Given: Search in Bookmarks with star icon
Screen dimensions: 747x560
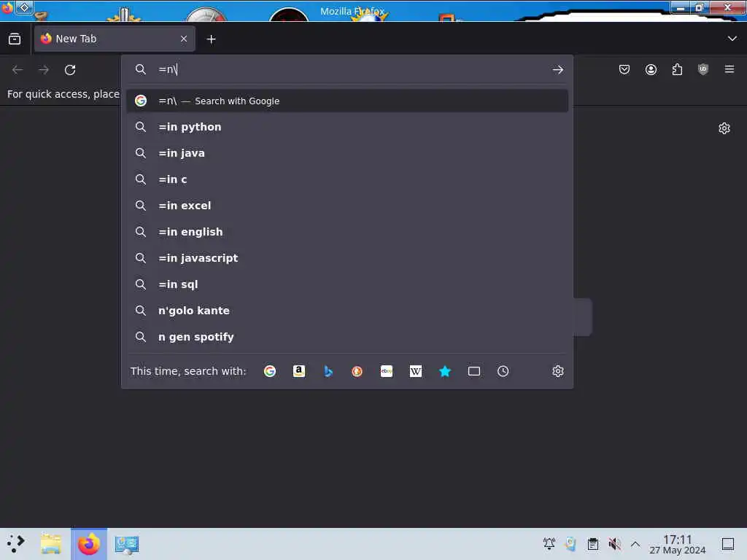Looking at the screenshot, I should tap(444, 371).
